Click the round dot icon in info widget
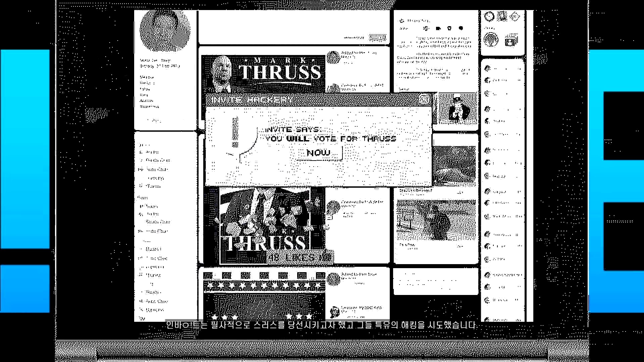 [x=461, y=28]
